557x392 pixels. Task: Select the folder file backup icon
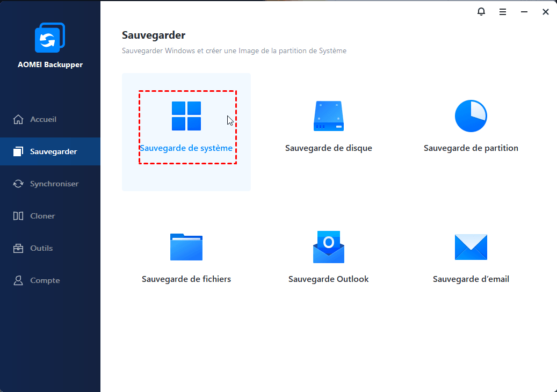[x=186, y=247]
